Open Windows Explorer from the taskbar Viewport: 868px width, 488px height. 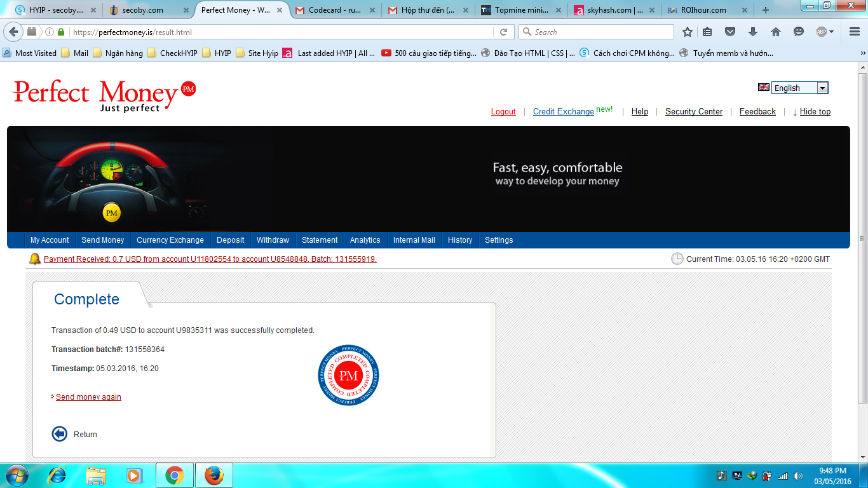coord(97,475)
